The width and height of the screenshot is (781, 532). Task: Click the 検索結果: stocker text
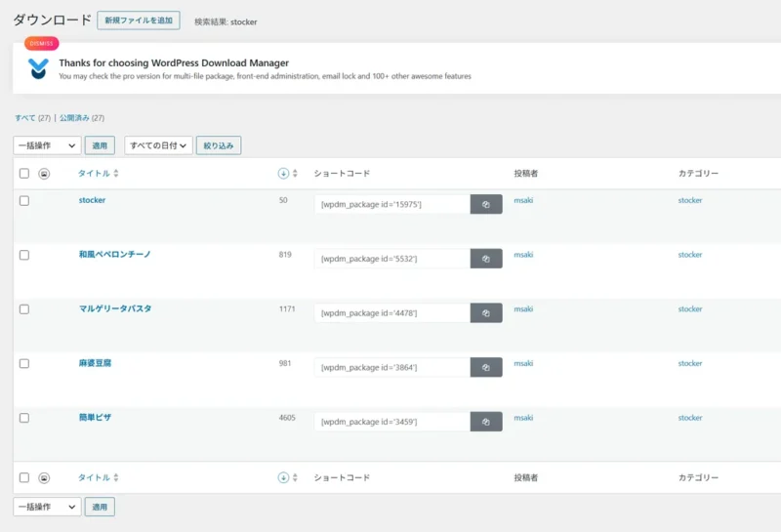(226, 21)
